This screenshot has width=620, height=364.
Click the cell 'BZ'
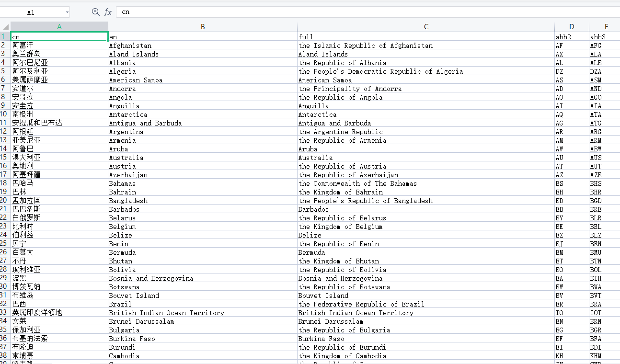point(572,235)
